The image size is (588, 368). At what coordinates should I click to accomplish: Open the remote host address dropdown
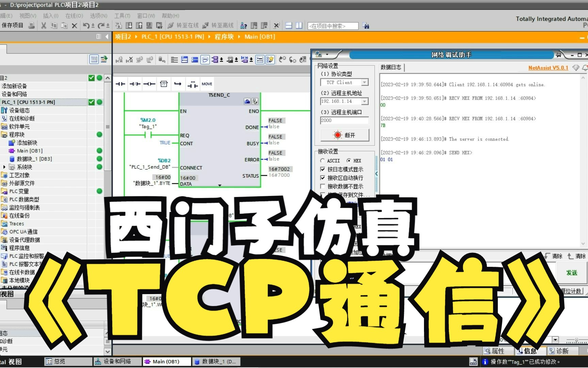[364, 101]
